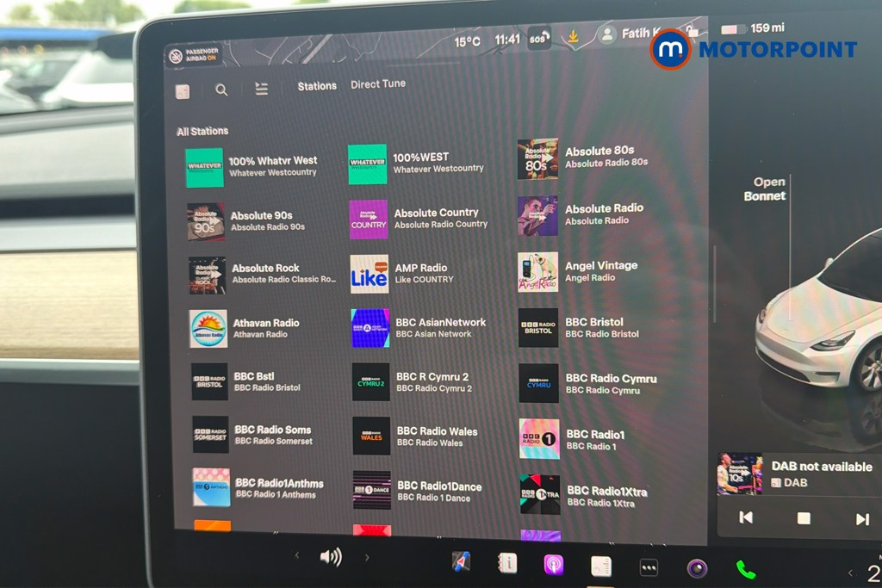Screen dimensions: 882x588
Task: Tap the 11:41 clock display
Action: [506, 40]
